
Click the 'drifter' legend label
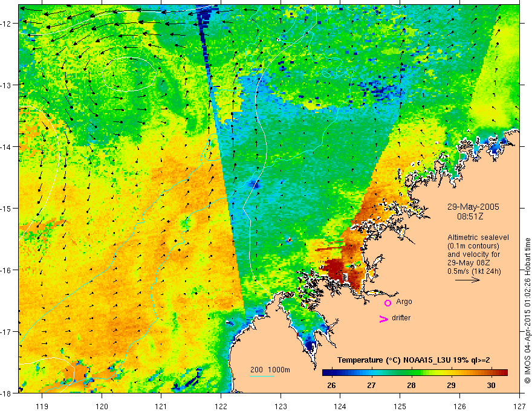[401, 318]
